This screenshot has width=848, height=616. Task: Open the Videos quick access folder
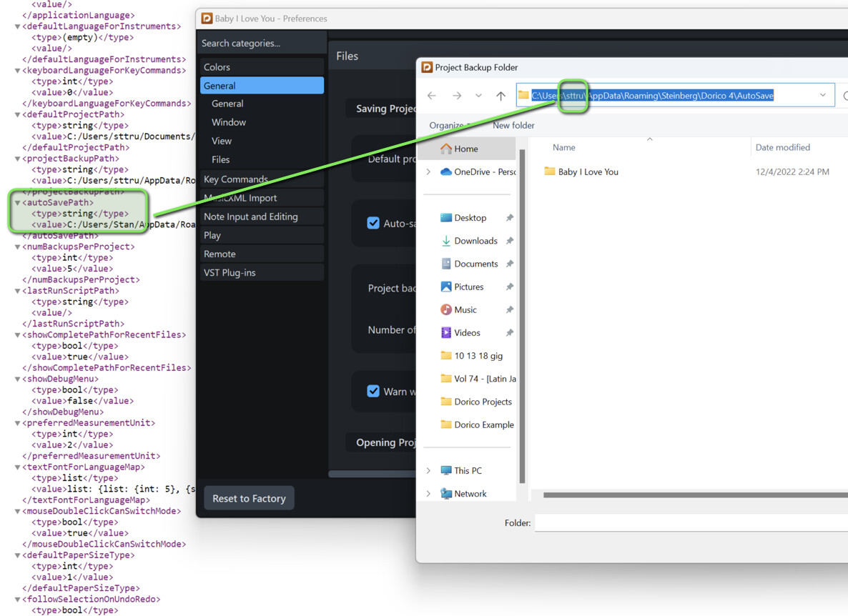[460, 333]
